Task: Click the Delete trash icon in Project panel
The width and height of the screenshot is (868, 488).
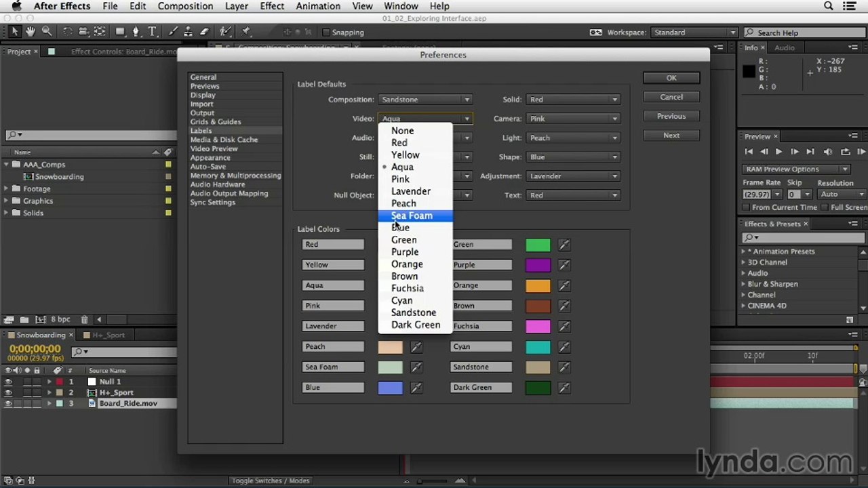Action: click(x=84, y=319)
